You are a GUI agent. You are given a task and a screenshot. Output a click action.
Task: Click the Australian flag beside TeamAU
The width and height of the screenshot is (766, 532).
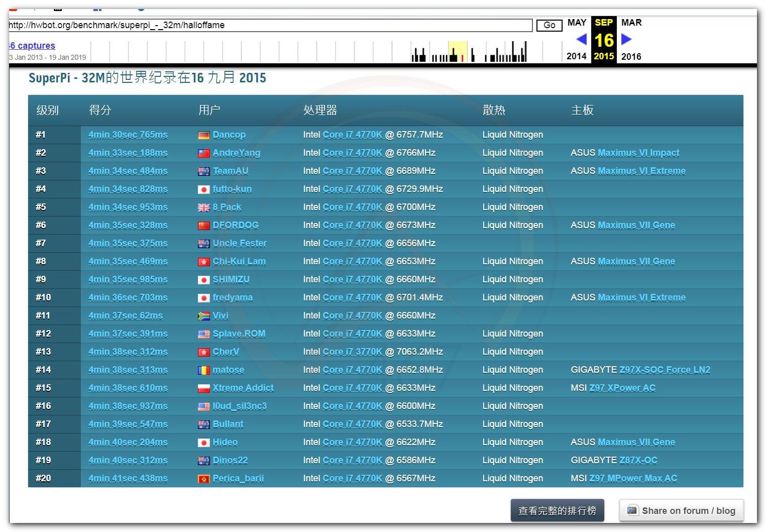[x=203, y=171]
